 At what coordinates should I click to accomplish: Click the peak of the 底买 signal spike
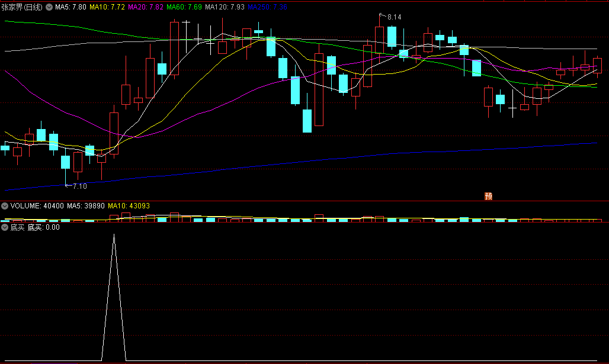coord(114,235)
